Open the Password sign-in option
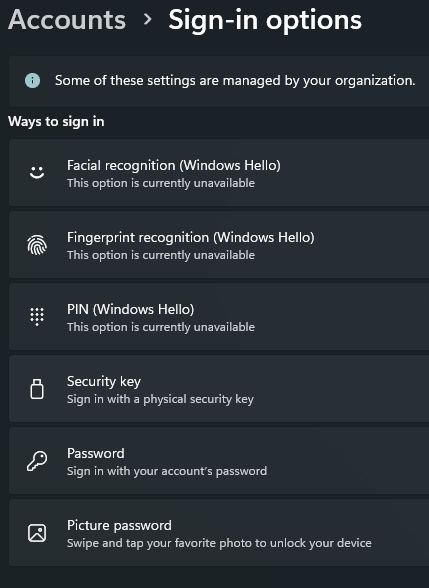The image size is (429, 588). click(x=219, y=461)
